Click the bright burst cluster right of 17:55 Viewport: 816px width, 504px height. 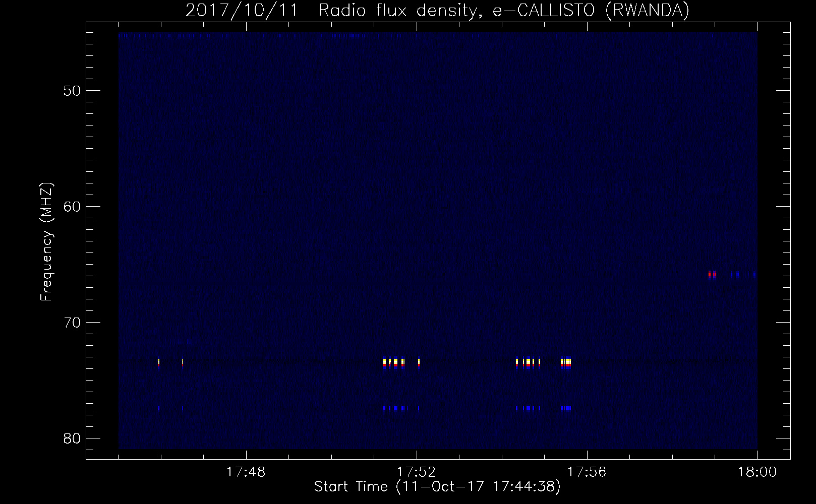point(566,363)
